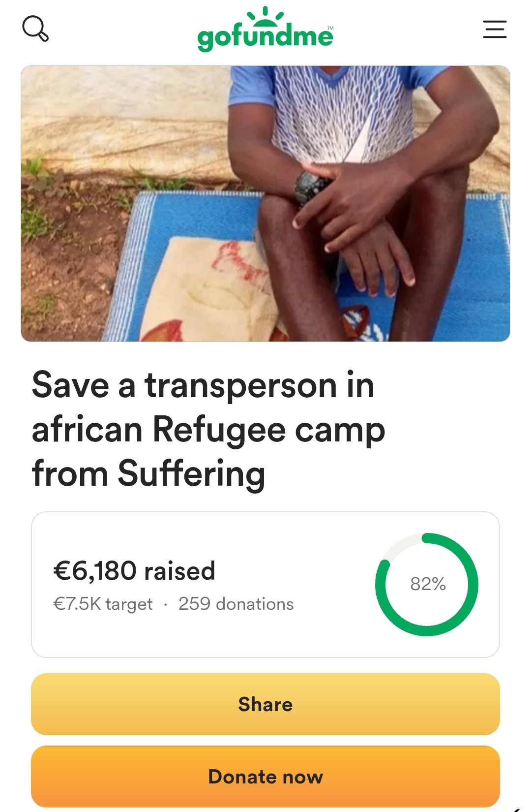
Task: Click the Share button
Action: pos(265,704)
